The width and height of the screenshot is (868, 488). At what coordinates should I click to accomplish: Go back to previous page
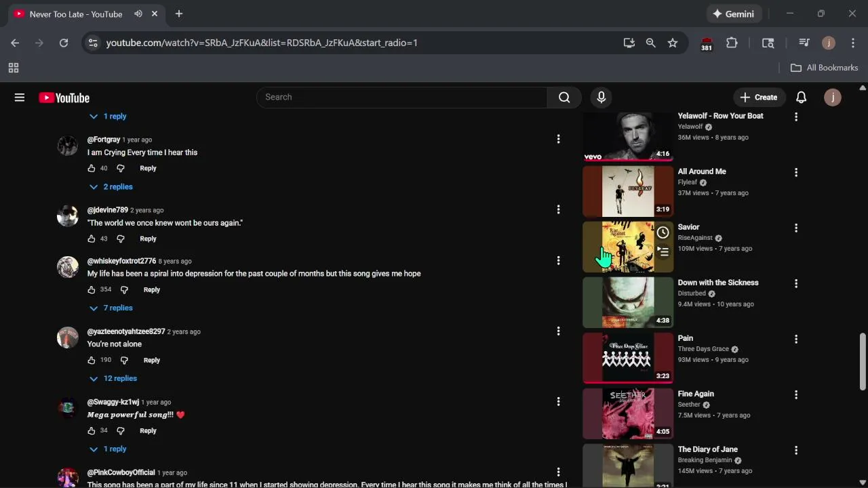tap(15, 43)
